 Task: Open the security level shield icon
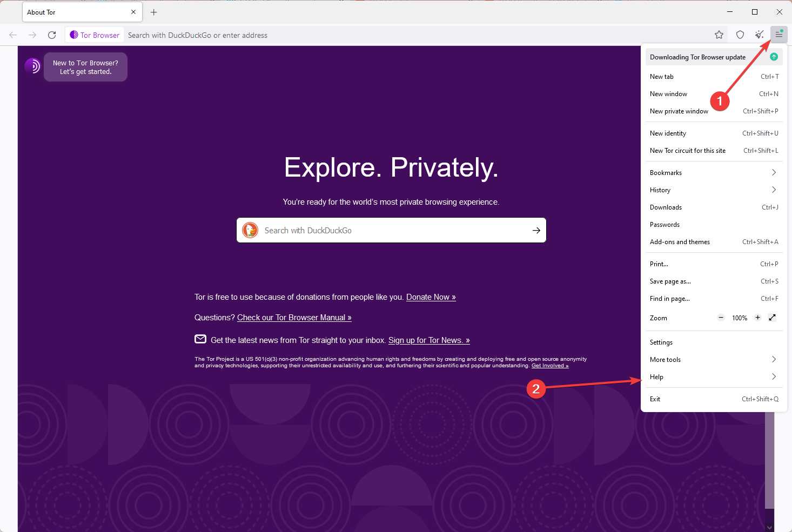click(740, 35)
